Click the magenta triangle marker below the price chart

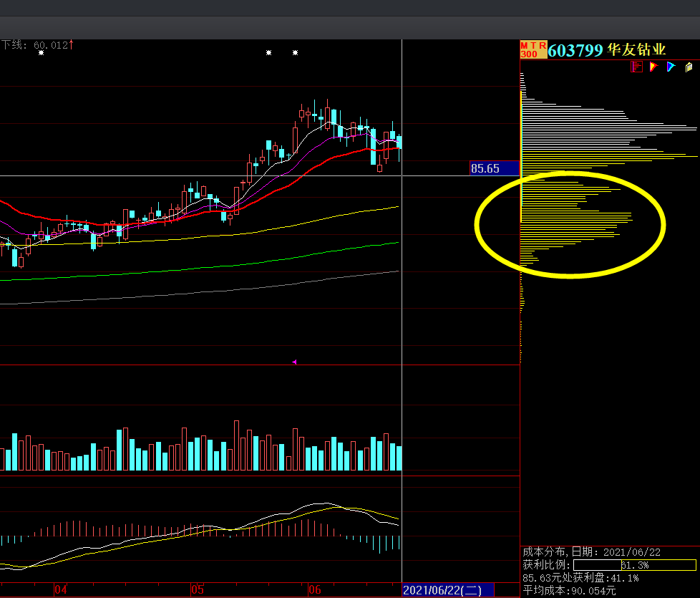coord(294,362)
